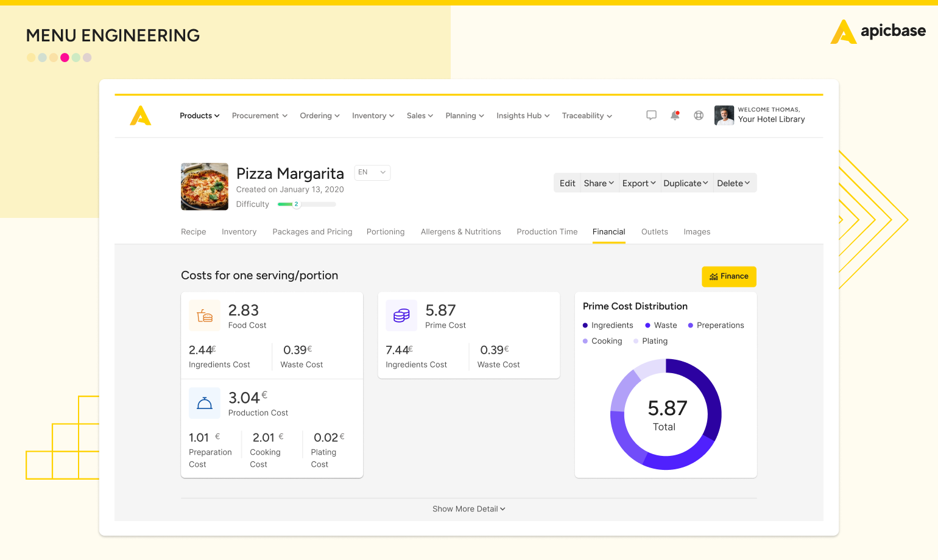Select the Financial tab
Viewport: 938px width, 560px height.
pyautogui.click(x=609, y=232)
